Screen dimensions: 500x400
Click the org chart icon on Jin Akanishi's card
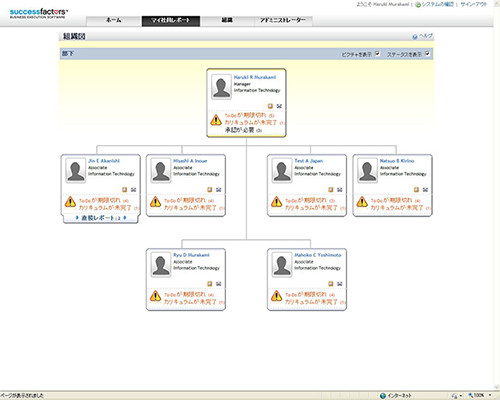tap(134, 190)
